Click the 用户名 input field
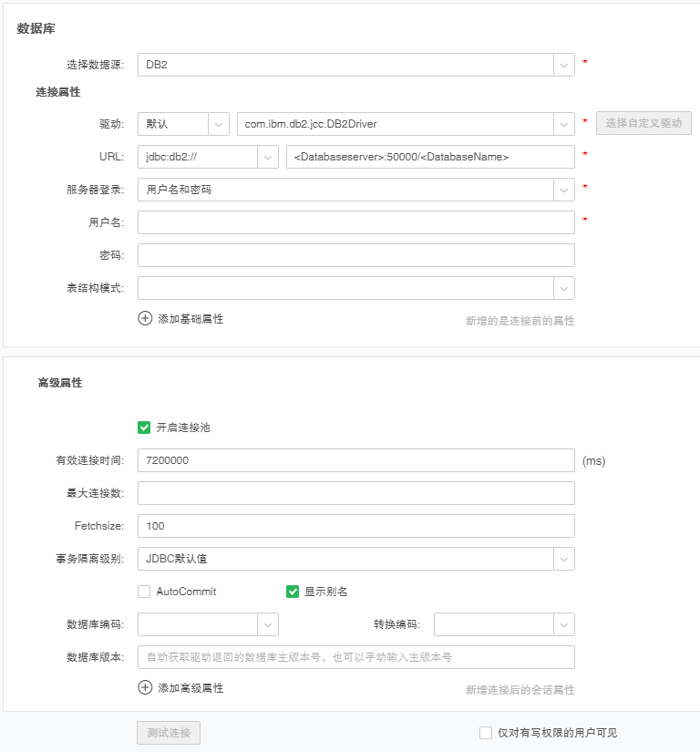This screenshot has width=700, height=752. pos(355,222)
